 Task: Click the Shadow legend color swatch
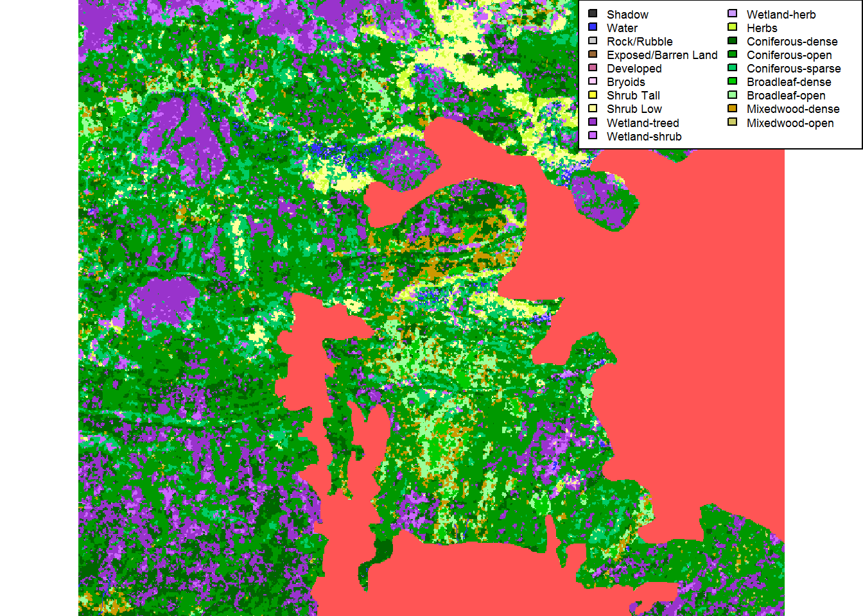pos(593,13)
